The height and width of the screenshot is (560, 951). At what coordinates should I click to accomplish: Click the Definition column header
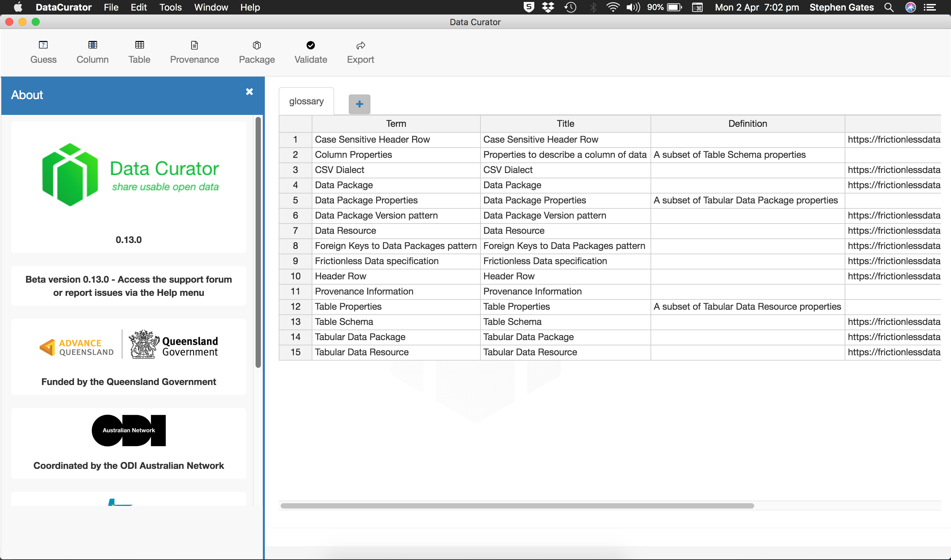(747, 123)
